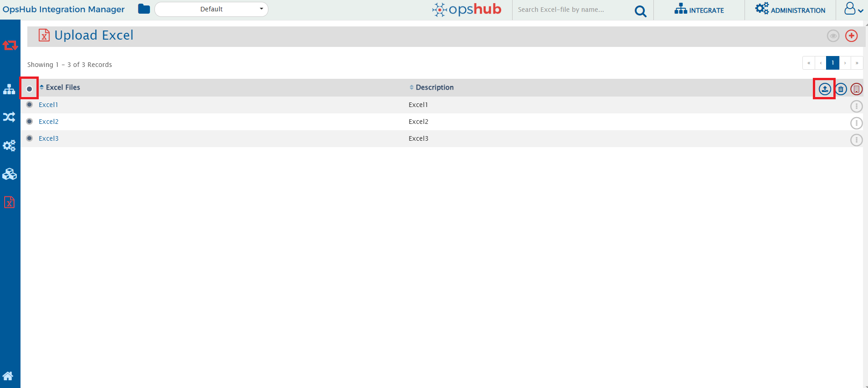Click the stacked cubes icon in sidebar
Viewport: 868px width, 388px height.
tap(10, 174)
